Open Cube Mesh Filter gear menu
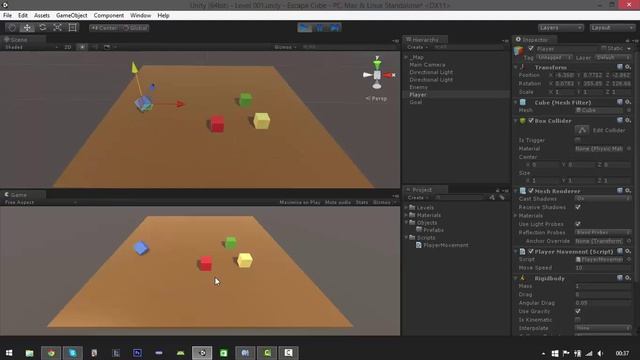The height and width of the screenshot is (360, 640). 628,102
